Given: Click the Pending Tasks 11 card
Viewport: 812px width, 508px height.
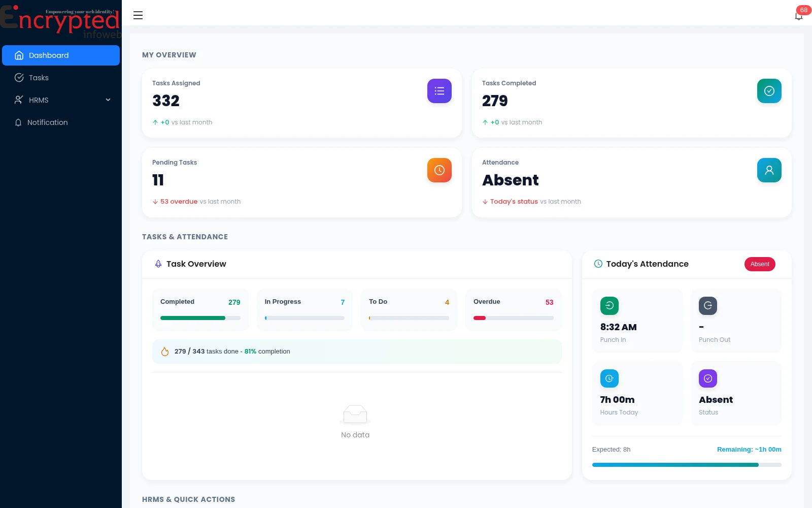Looking at the screenshot, I should (x=302, y=182).
